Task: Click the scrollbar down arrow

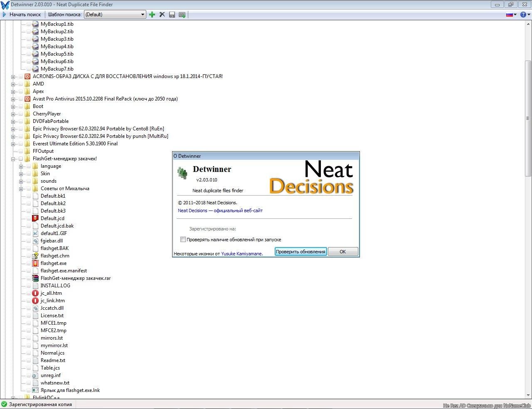Action: tap(528, 395)
